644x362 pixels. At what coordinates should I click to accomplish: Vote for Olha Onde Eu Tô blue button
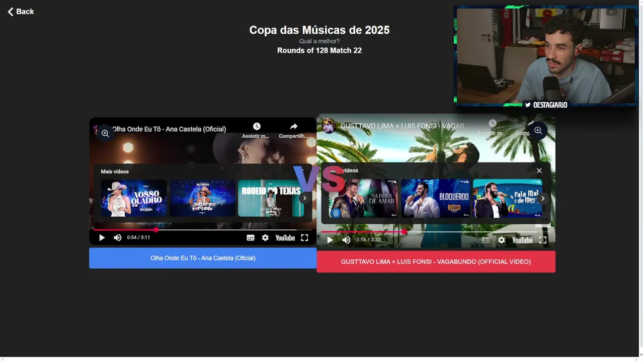pyautogui.click(x=203, y=258)
